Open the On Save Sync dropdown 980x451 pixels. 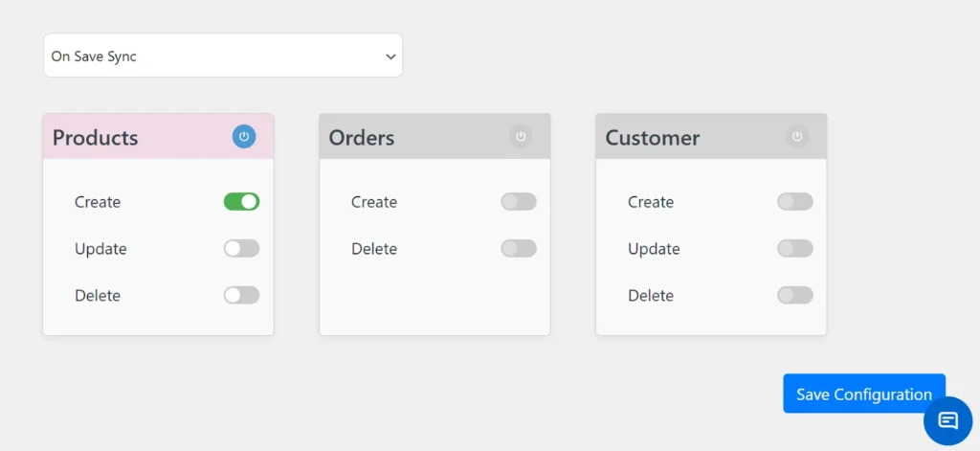[222, 56]
